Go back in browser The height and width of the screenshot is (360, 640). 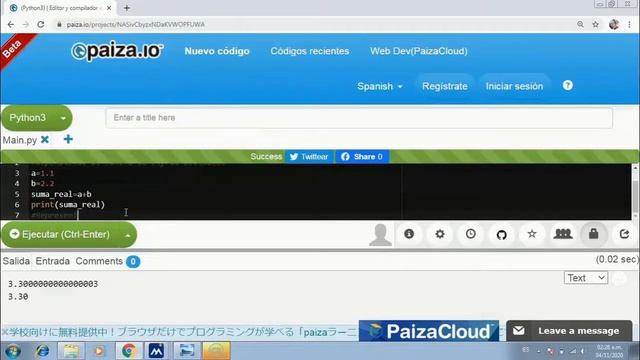click(11, 24)
